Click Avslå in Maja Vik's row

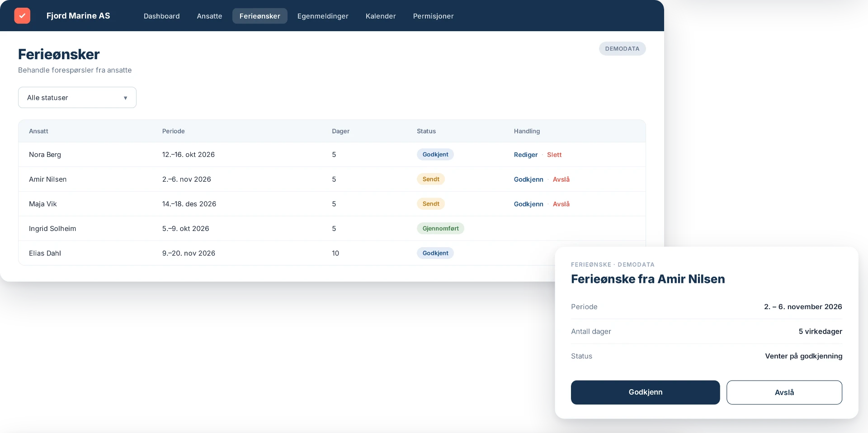(561, 204)
